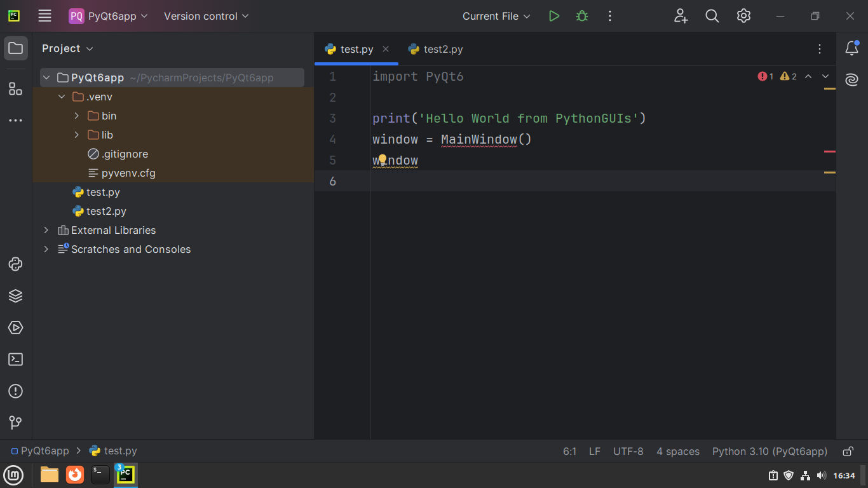Click line number 3 in gutter
The image size is (868, 488).
(333, 118)
